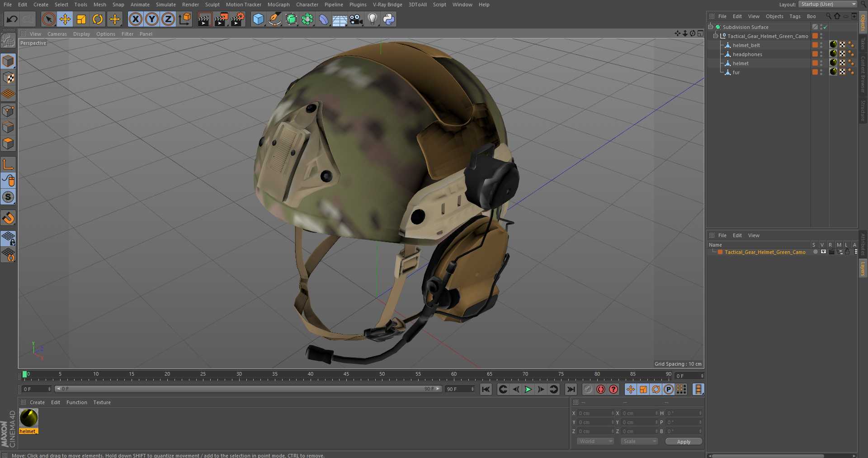The image size is (868, 458).
Task: Collapse Tactical_Gear_Helmet_Green_Camo null node
Action: (x=716, y=36)
